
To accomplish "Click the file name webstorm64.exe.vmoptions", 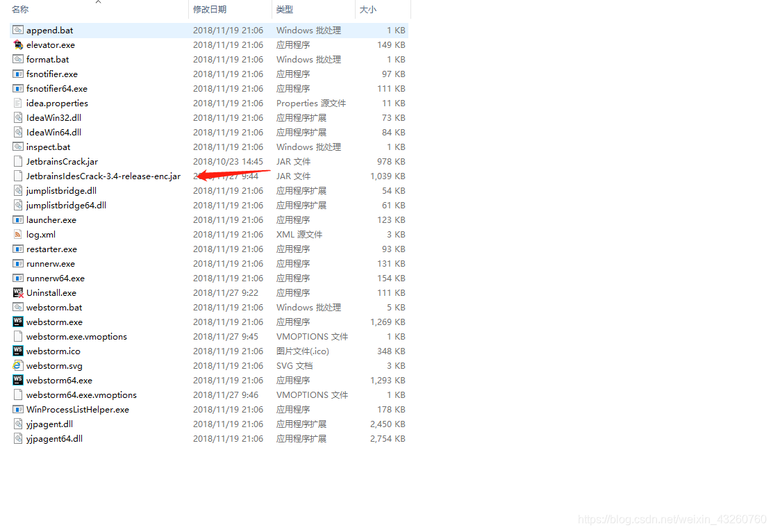I will point(81,395).
